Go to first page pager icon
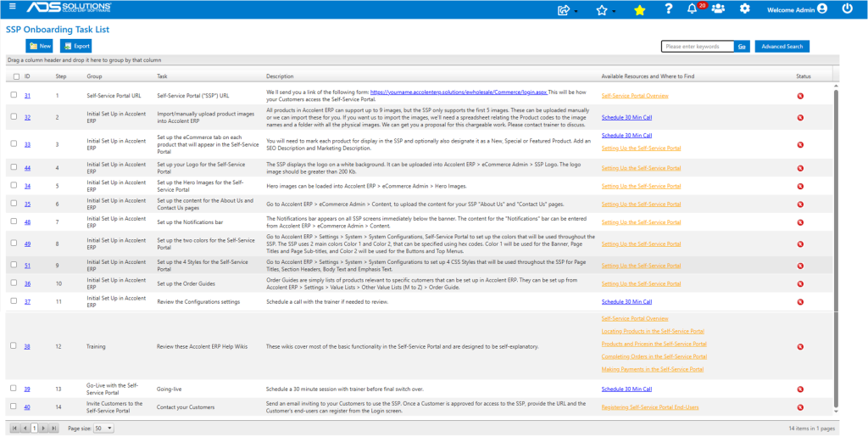Viewport: 868px width, 437px height. 14,429
